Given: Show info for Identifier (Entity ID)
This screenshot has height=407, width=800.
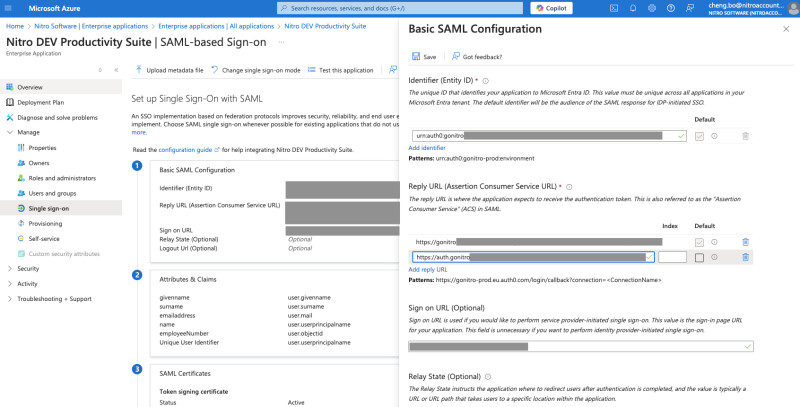Looking at the screenshot, I should click(x=486, y=81).
